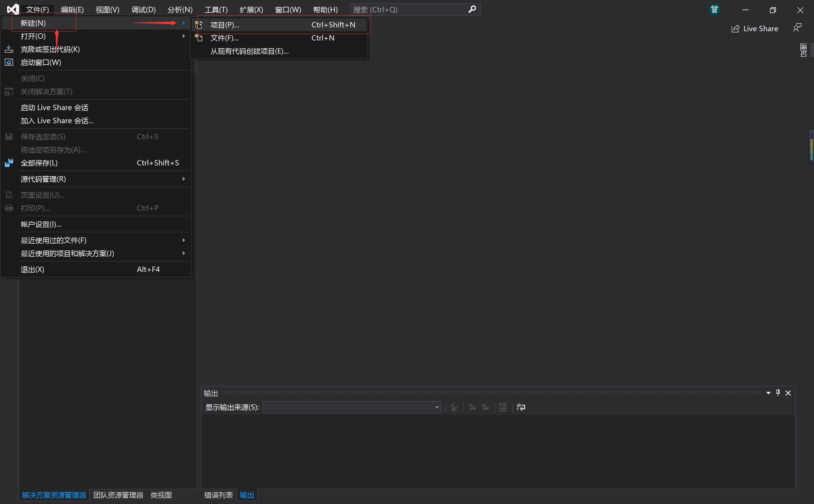Image resolution: width=814 pixels, height=504 pixels.
Task: Choose 退出(X) menu entry
Action: pyautogui.click(x=96, y=269)
